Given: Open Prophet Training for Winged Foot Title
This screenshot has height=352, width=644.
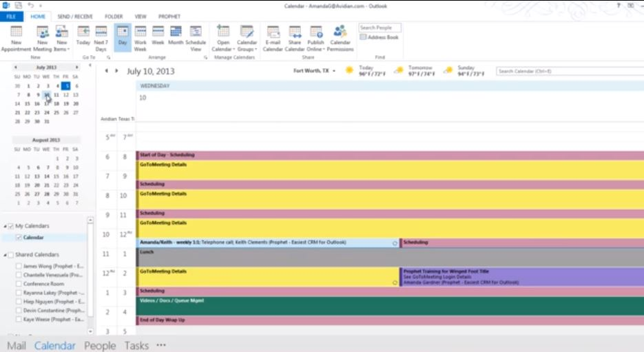Looking at the screenshot, I should pyautogui.click(x=521, y=277).
